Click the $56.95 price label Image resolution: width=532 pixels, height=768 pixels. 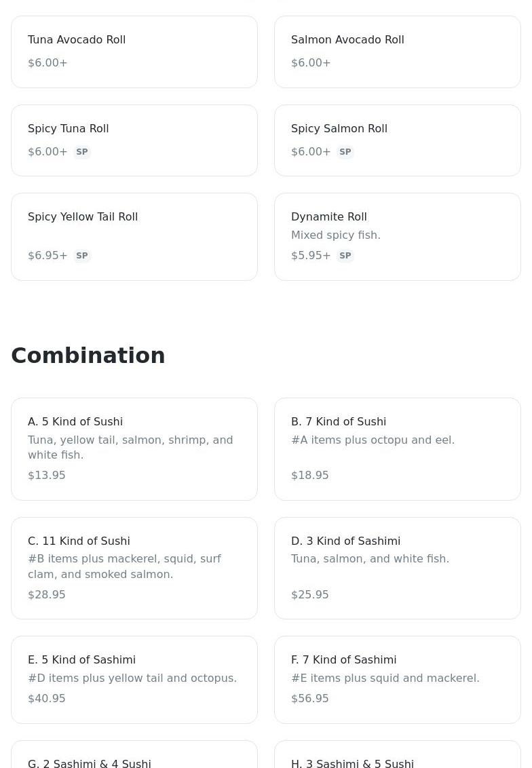tap(310, 699)
